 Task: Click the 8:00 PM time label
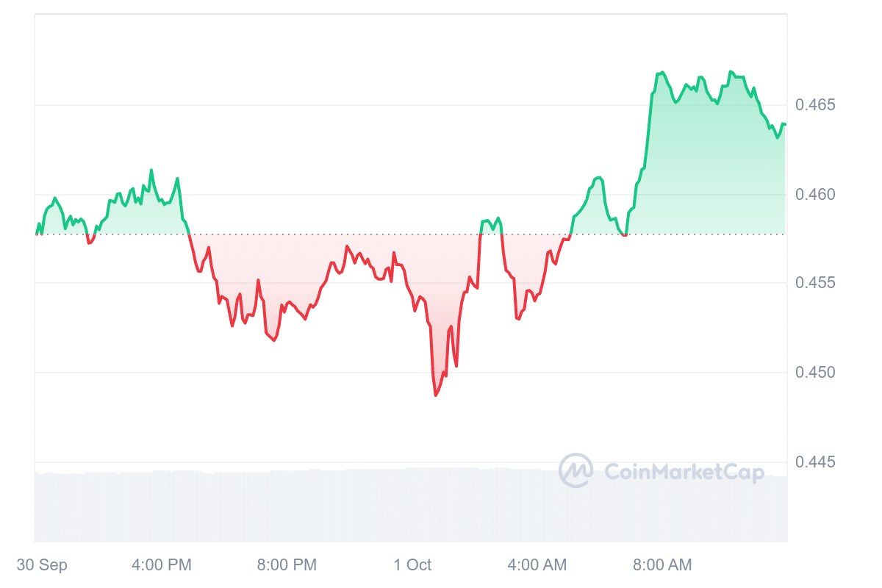click(x=287, y=565)
